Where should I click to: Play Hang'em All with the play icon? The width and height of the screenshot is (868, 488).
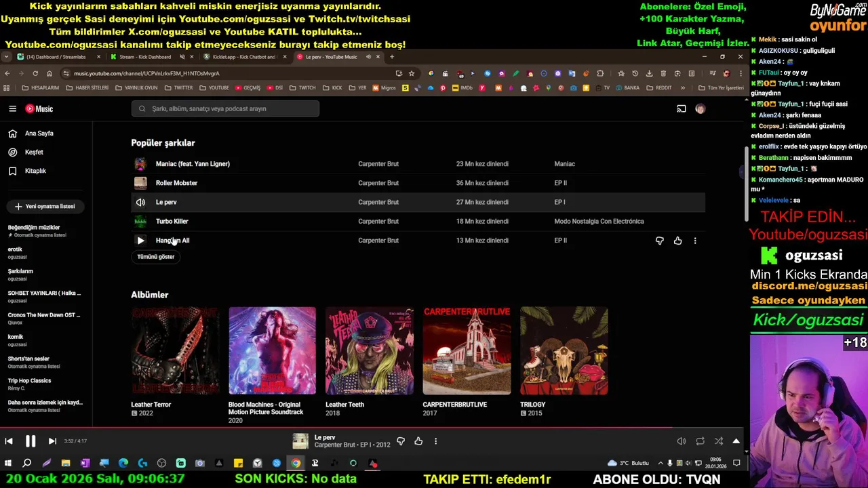(140, 241)
